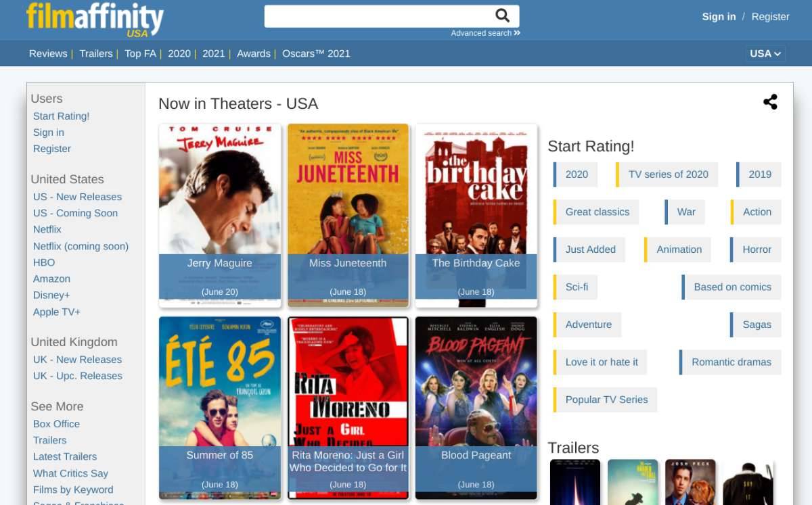Open What Critics Say link
This screenshot has height=505, width=812.
click(x=70, y=473)
